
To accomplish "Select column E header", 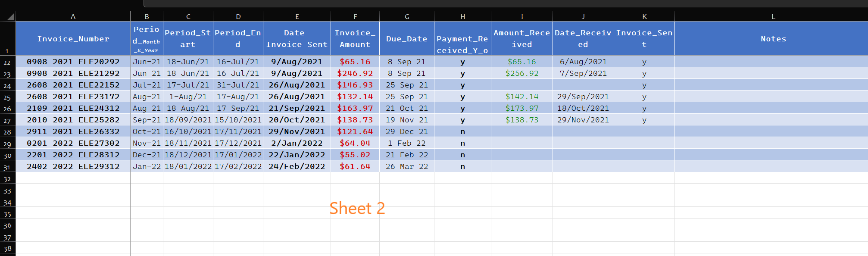I will click(x=297, y=17).
